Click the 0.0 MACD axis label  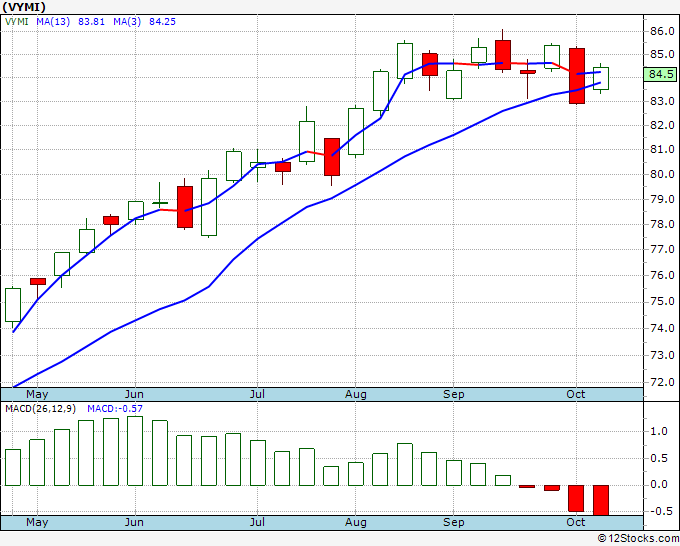click(659, 485)
